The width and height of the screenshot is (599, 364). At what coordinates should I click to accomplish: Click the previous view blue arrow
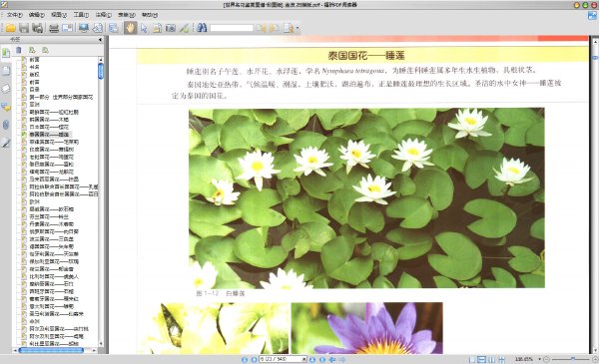click(332, 359)
